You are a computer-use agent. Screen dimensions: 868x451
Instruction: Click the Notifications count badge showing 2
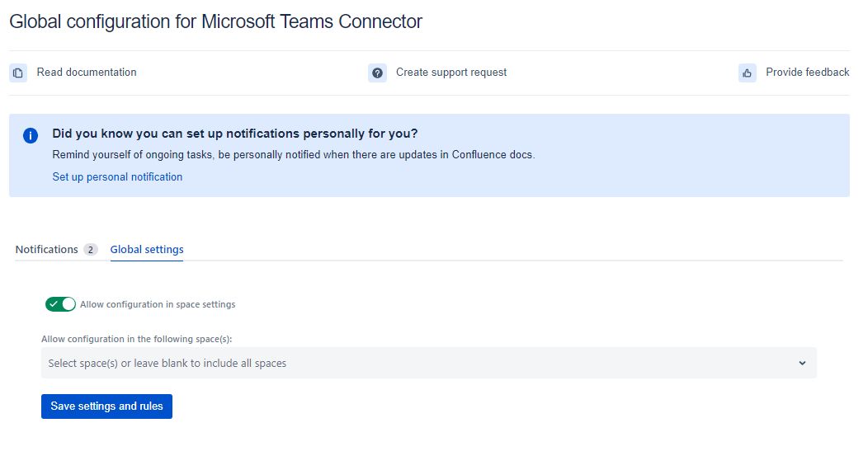tap(90, 250)
